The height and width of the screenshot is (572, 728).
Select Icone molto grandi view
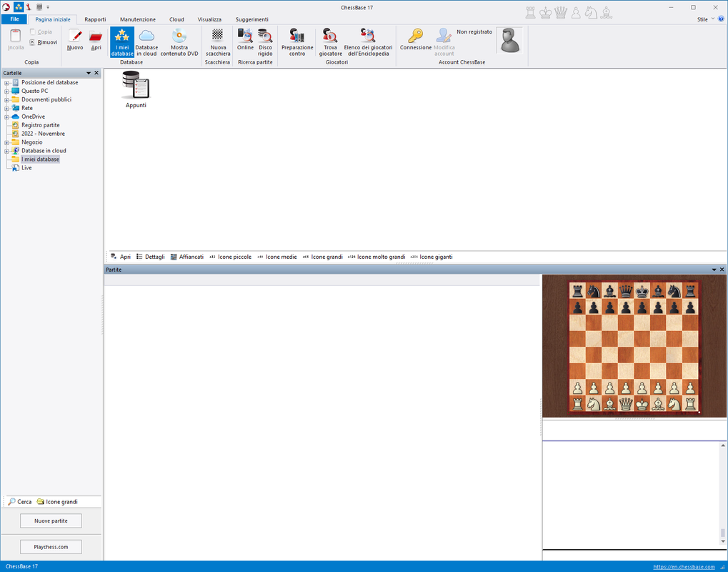[377, 257]
